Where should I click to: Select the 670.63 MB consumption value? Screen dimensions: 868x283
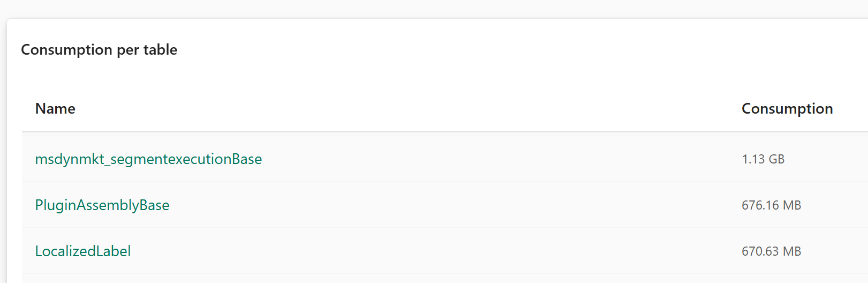pyautogui.click(x=771, y=251)
